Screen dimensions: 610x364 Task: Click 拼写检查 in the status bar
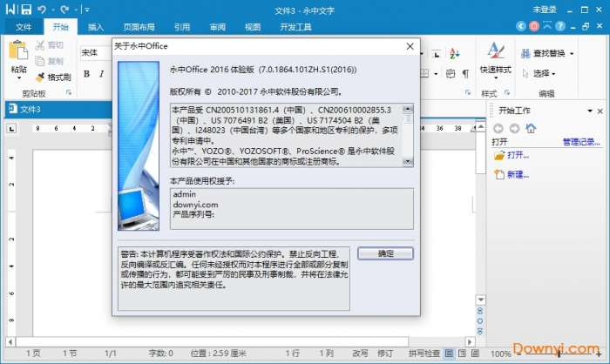coord(424,353)
